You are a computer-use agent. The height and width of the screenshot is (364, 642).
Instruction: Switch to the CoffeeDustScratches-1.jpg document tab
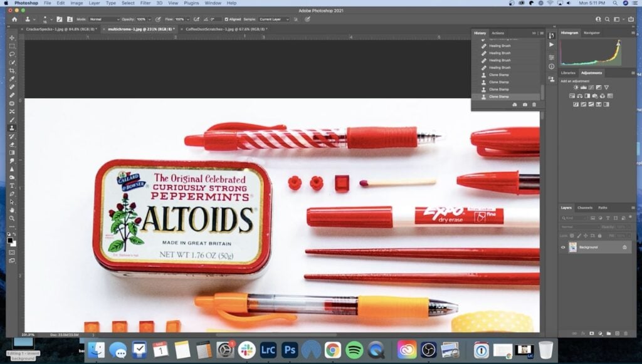226,29
